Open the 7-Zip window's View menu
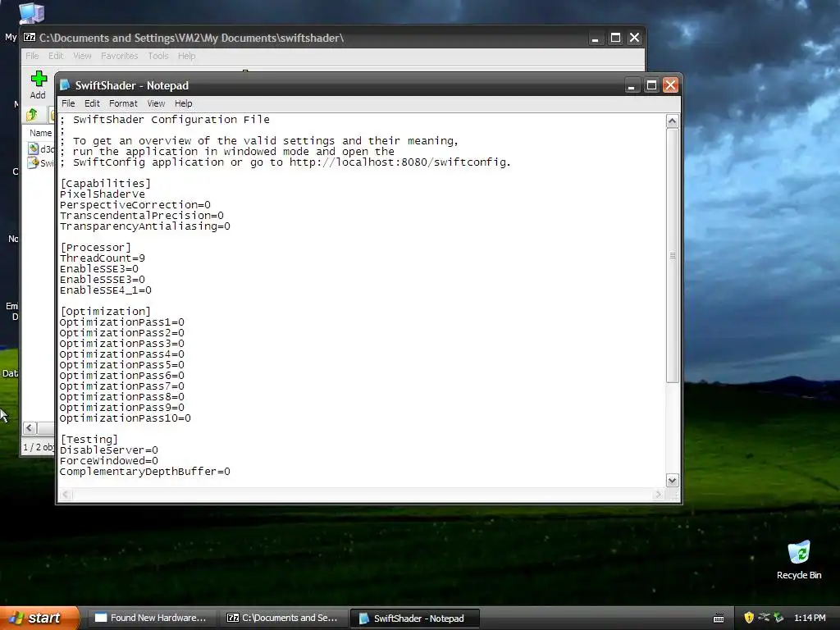 coord(82,56)
